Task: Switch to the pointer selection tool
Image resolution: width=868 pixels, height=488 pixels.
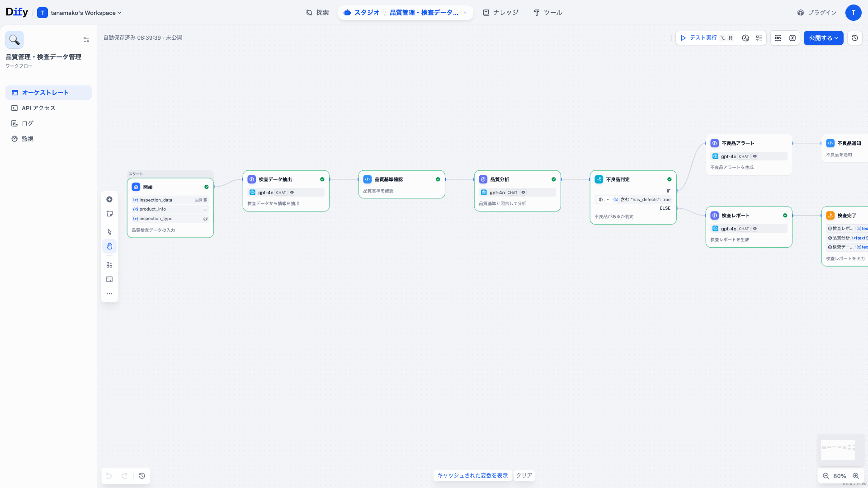Action: pyautogui.click(x=109, y=231)
